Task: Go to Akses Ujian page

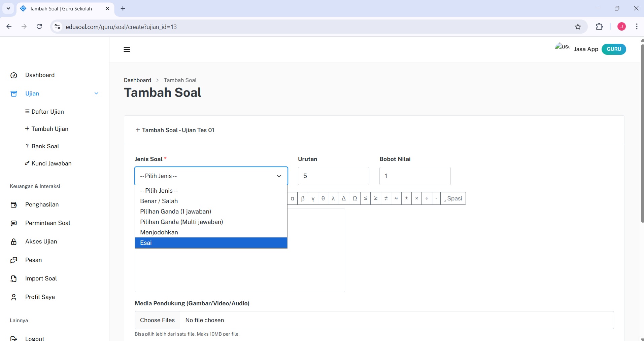Action: 41,241
